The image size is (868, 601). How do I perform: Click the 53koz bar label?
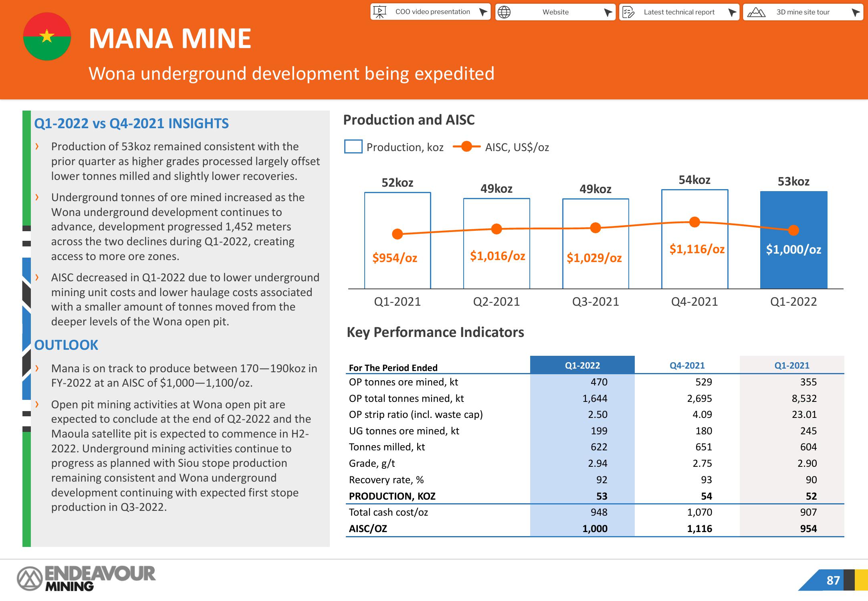[793, 182]
